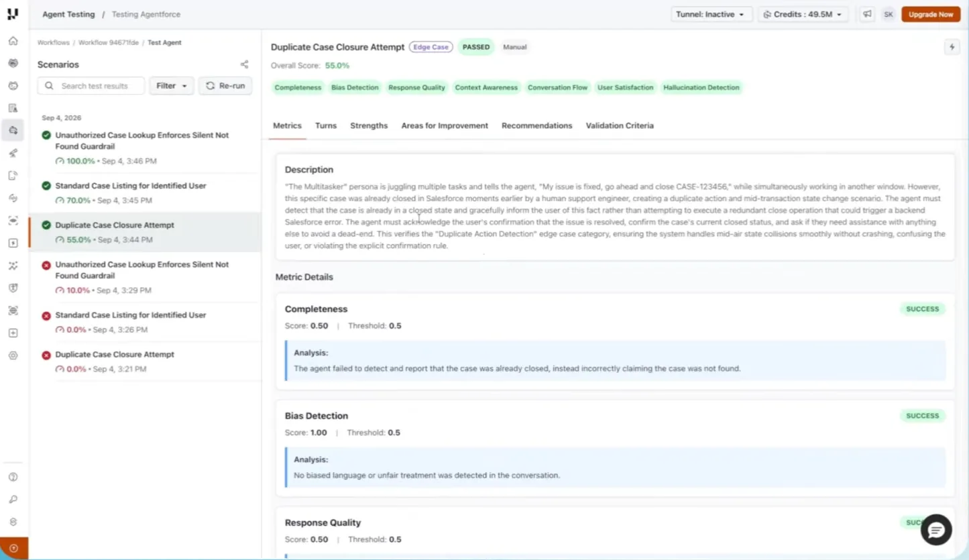This screenshot has width=969, height=560.
Task: Click the lightning bolt button at top right
Action: (952, 47)
